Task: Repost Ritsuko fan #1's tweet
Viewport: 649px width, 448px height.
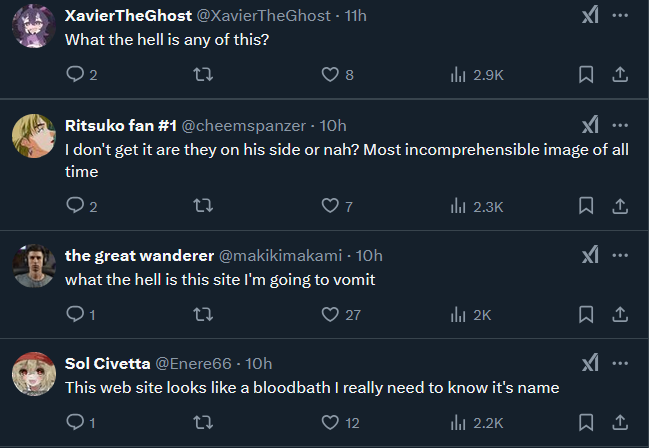Action: (x=203, y=206)
